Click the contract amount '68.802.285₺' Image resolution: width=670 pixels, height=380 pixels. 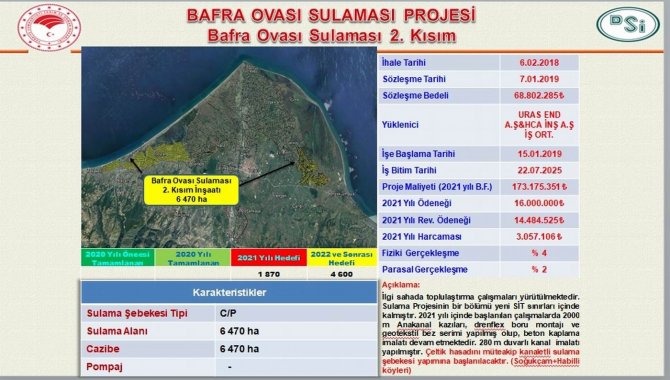(x=539, y=95)
